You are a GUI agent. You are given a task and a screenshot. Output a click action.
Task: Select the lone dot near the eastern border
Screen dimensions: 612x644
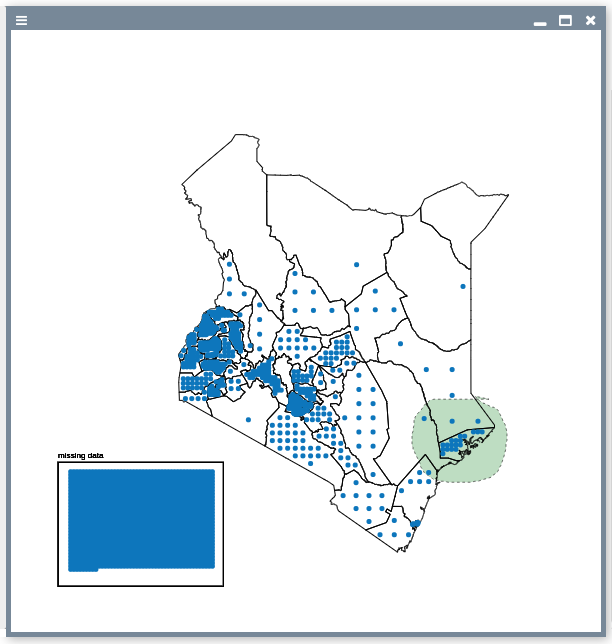click(462, 287)
